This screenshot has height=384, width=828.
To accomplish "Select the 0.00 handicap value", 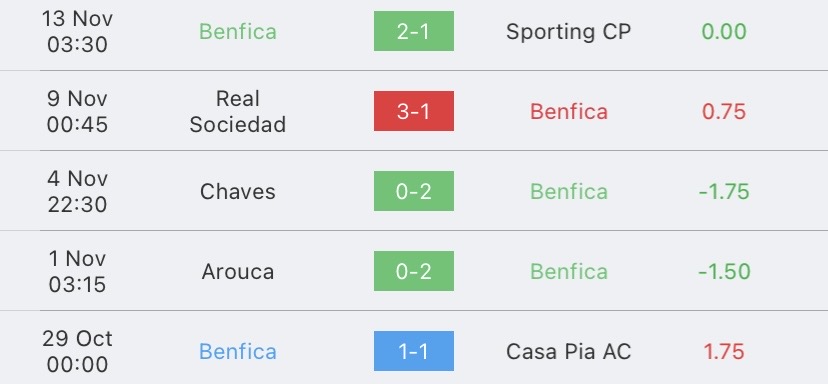I will [724, 32].
